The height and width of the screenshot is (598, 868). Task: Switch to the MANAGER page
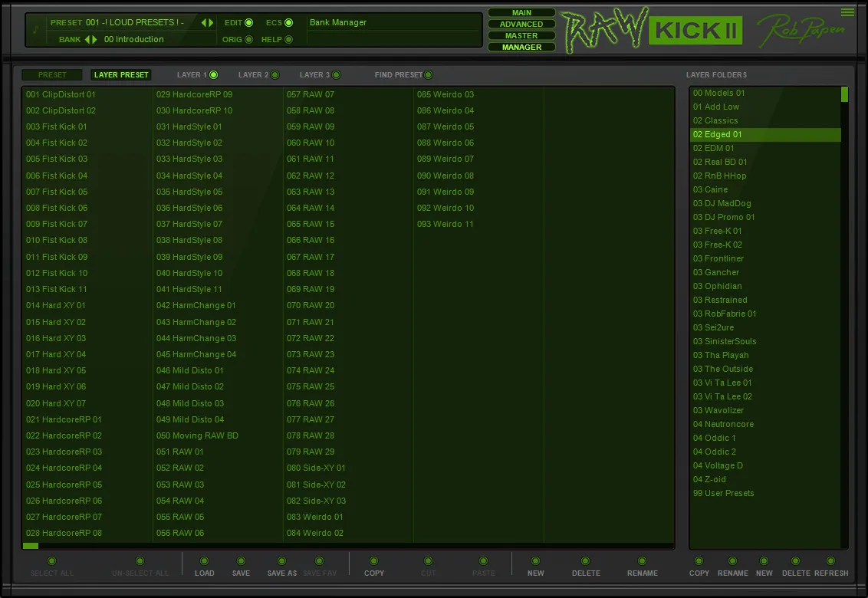pyautogui.click(x=521, y=47)
